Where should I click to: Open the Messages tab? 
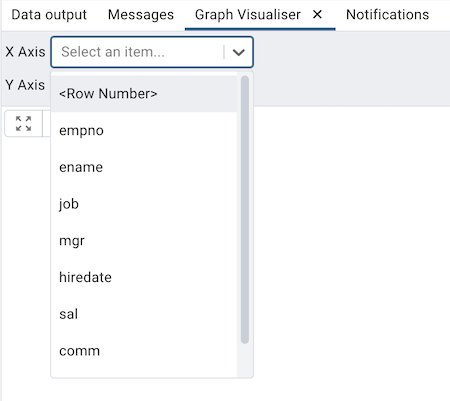[141, 15]
